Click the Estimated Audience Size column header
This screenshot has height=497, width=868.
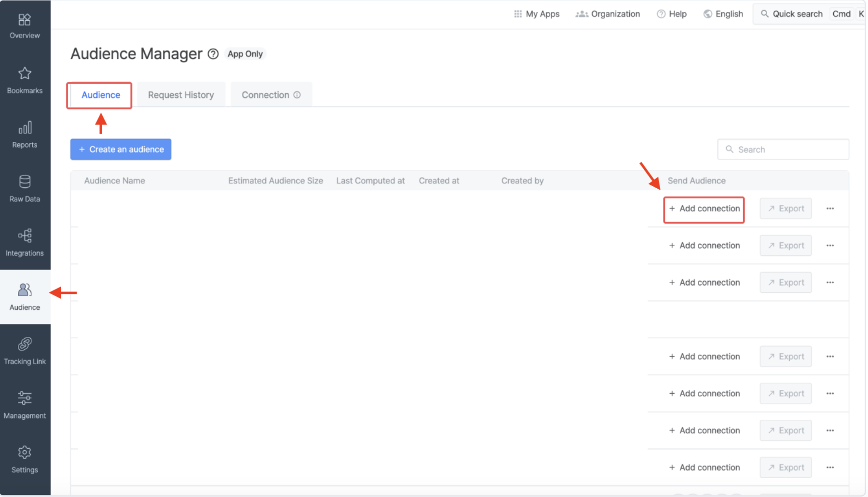click(276, 181)
